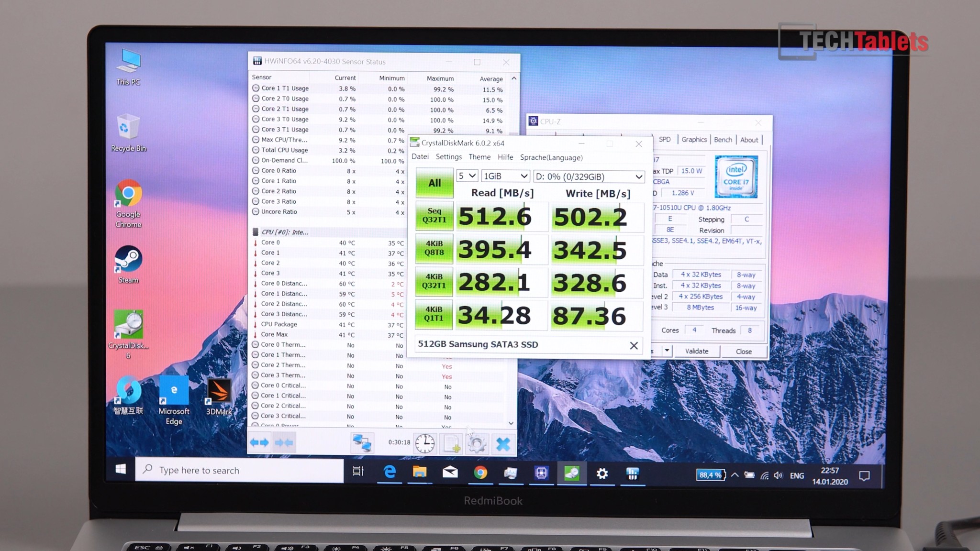Run all benchmarks with the All button
Screen dimensions: 980x551
click(x=434, y=183)
